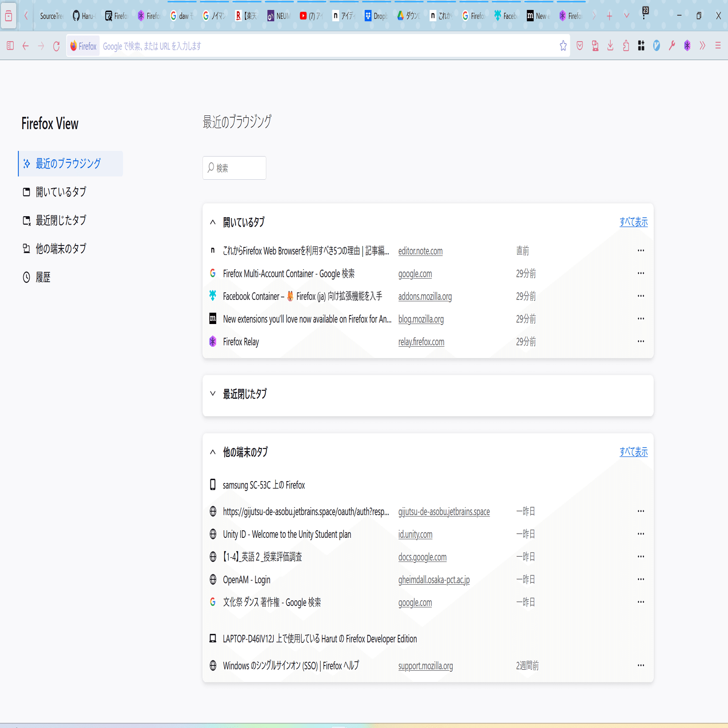Switch to the Rakuten 楽天 tab

point(246,16)
